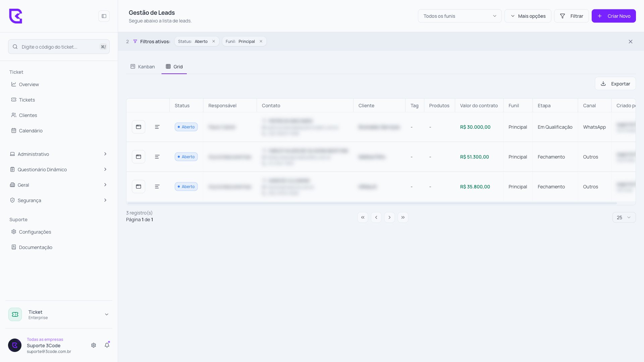Click the Filtros ativos funnel icon
Viewport: 644px width, 362px height.
tap(135, 42)
